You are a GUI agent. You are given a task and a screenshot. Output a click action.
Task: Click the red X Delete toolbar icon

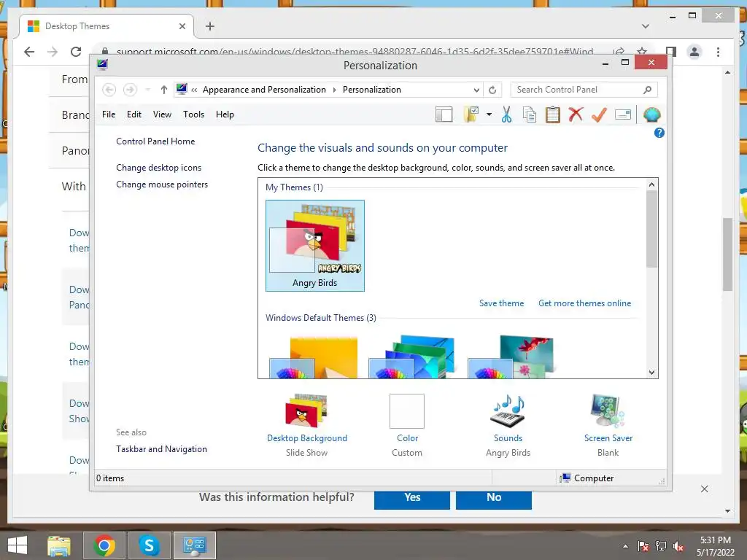(576, 114)
